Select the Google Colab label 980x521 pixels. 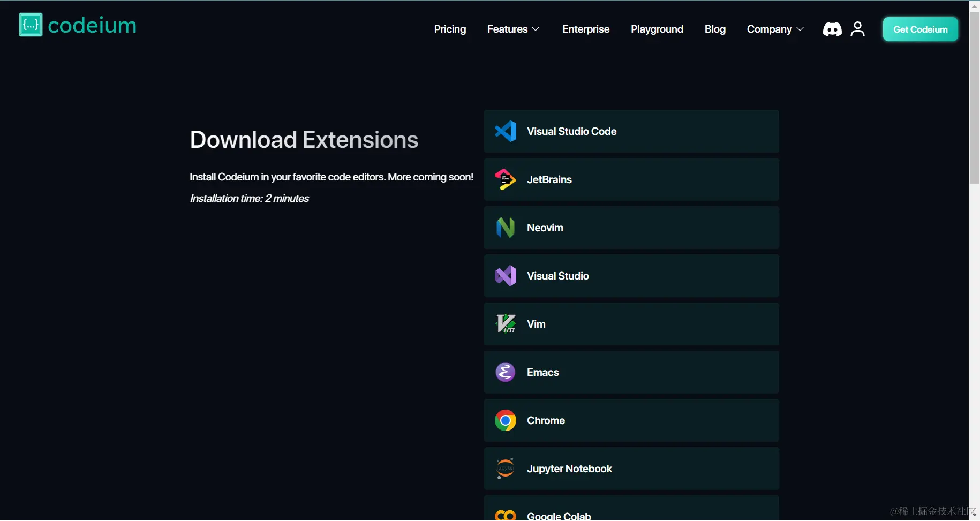[x=559, y=516]
